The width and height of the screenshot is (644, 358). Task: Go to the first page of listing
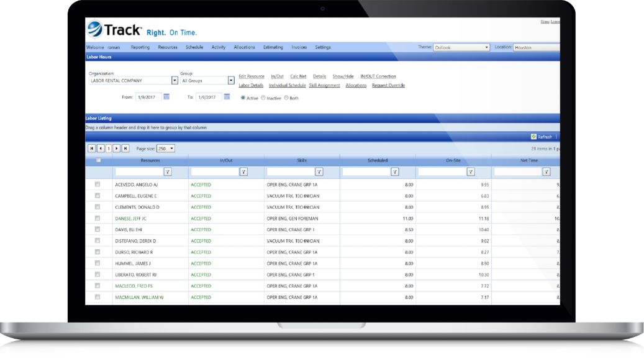coord(92,149)
